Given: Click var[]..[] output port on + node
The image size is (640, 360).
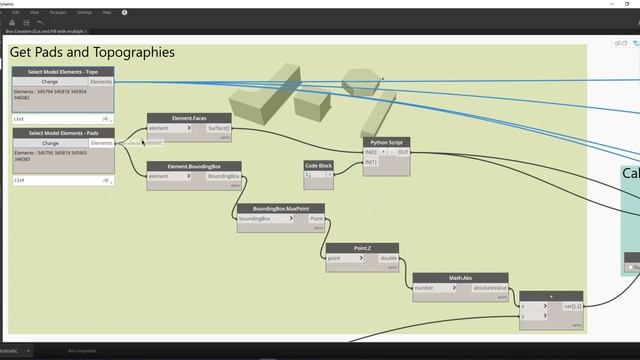Looking at the screenshot, I should coord(572,306).
